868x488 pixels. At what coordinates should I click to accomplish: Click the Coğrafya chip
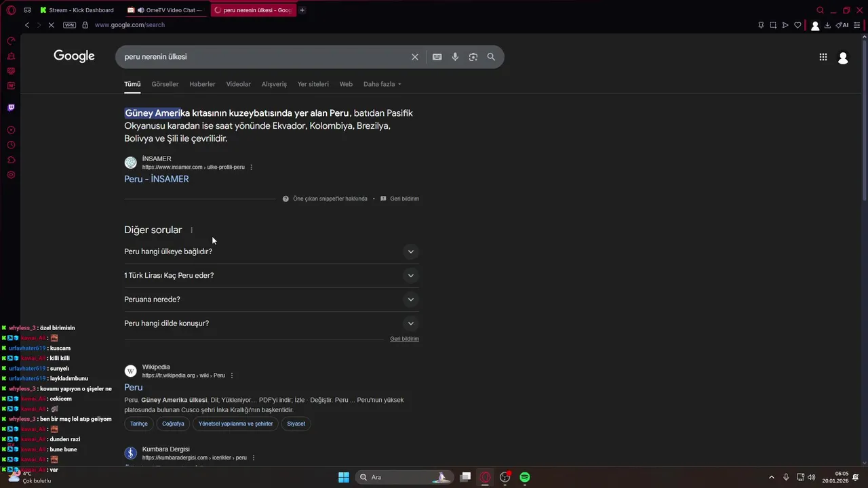(173, 424)
